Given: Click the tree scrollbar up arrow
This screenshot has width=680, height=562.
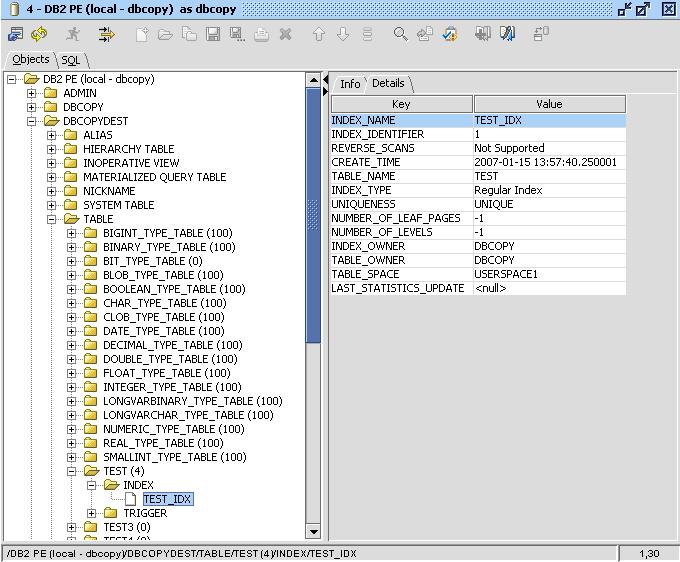Looking at the screenshot, I should pyautogui.click(x=313, y=81).
